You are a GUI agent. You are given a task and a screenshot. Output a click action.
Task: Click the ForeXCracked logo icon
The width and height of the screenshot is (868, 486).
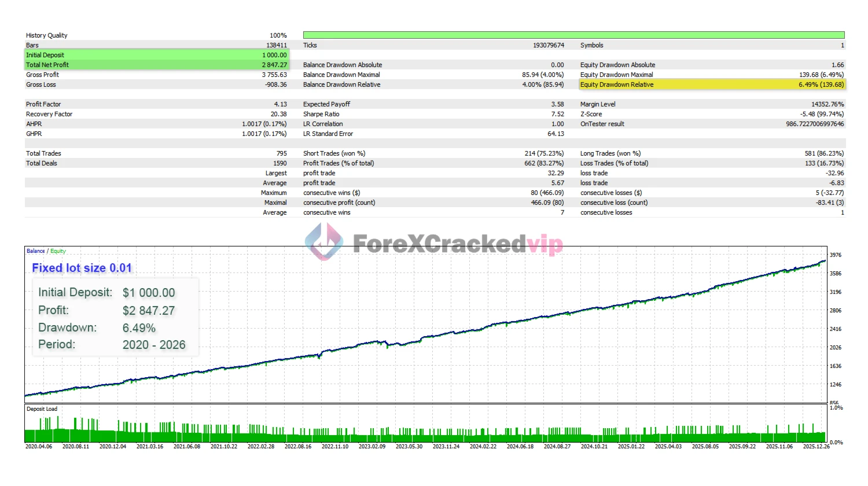(x=324, y=241)
